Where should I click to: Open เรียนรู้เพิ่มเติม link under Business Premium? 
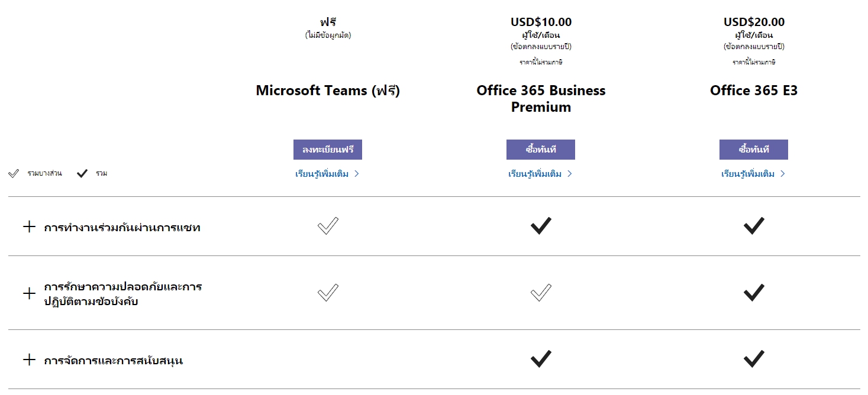(541, 174)
